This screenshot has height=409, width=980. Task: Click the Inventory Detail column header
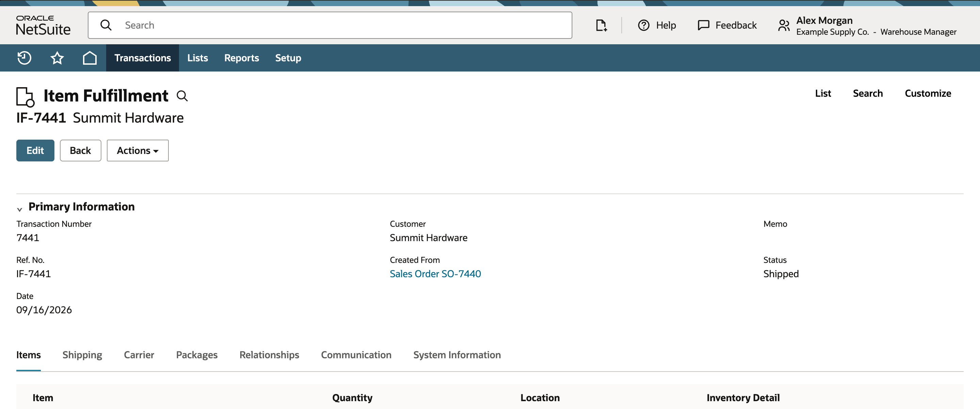click(743, 398)
